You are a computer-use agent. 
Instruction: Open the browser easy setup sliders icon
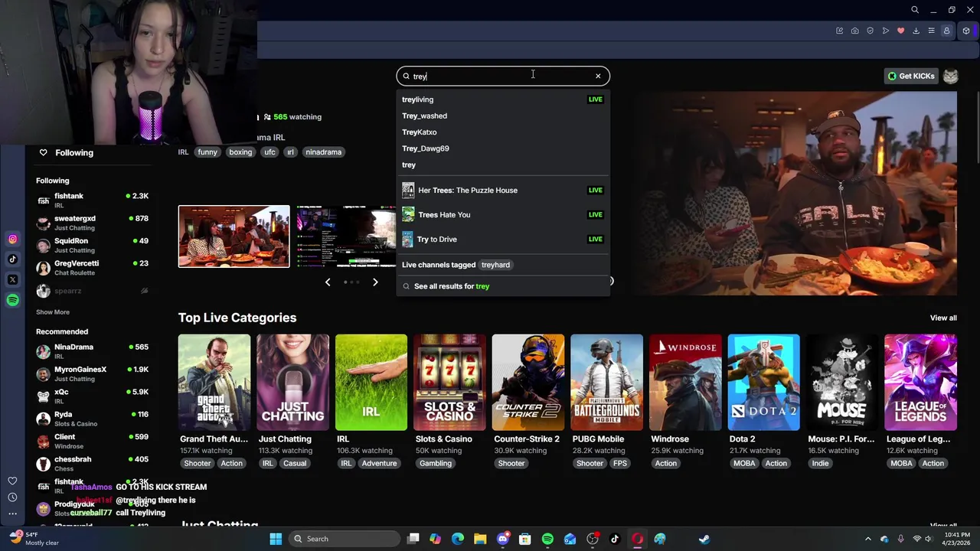tap(931, 31)
